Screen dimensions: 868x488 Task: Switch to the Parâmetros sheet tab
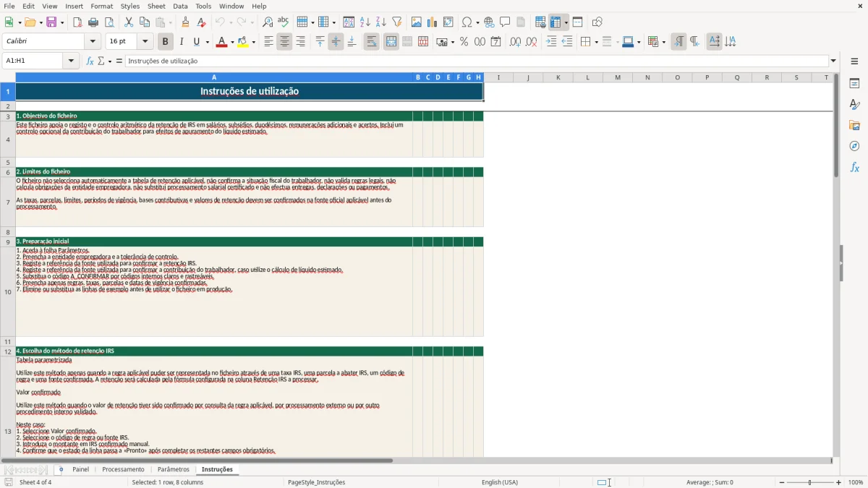pyautogui.click(x=174, y=469)
